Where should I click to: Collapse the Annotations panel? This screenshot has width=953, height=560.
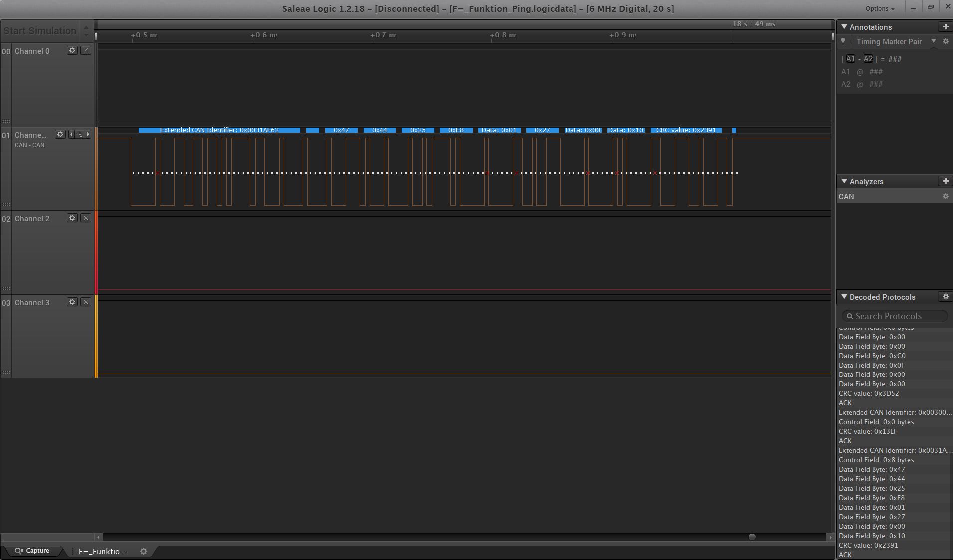tap(844, 27)
